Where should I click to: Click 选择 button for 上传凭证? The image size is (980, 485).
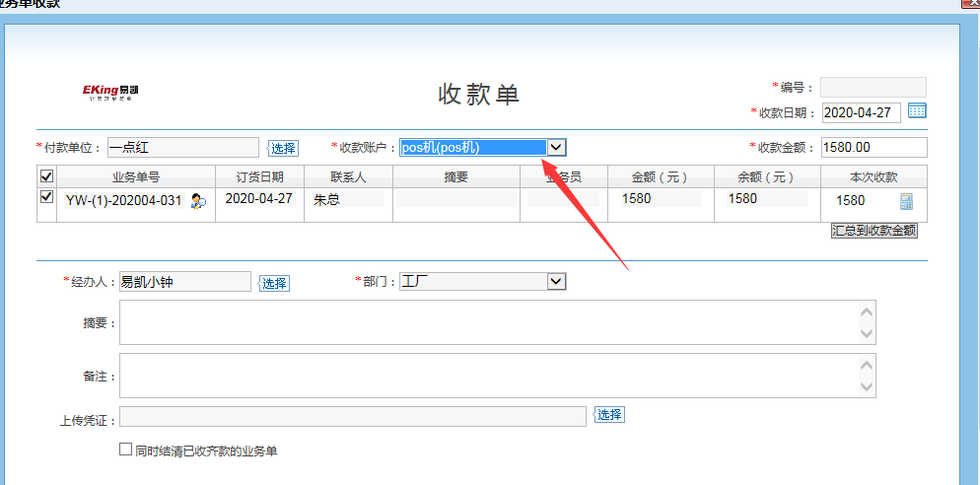(609, 415)
